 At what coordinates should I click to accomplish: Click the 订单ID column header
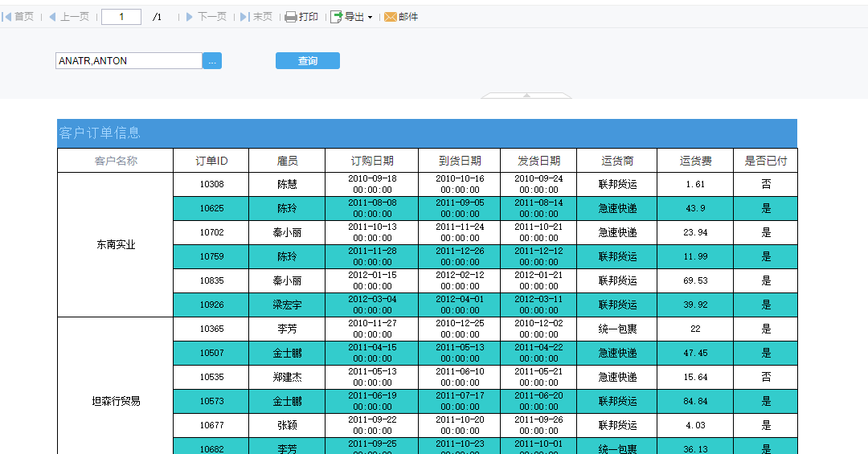point(211,161)
